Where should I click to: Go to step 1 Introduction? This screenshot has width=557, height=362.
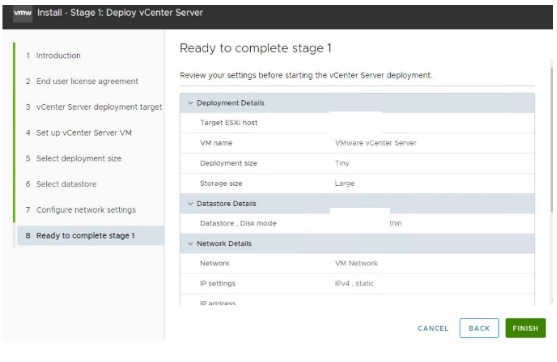coord(53,56)
